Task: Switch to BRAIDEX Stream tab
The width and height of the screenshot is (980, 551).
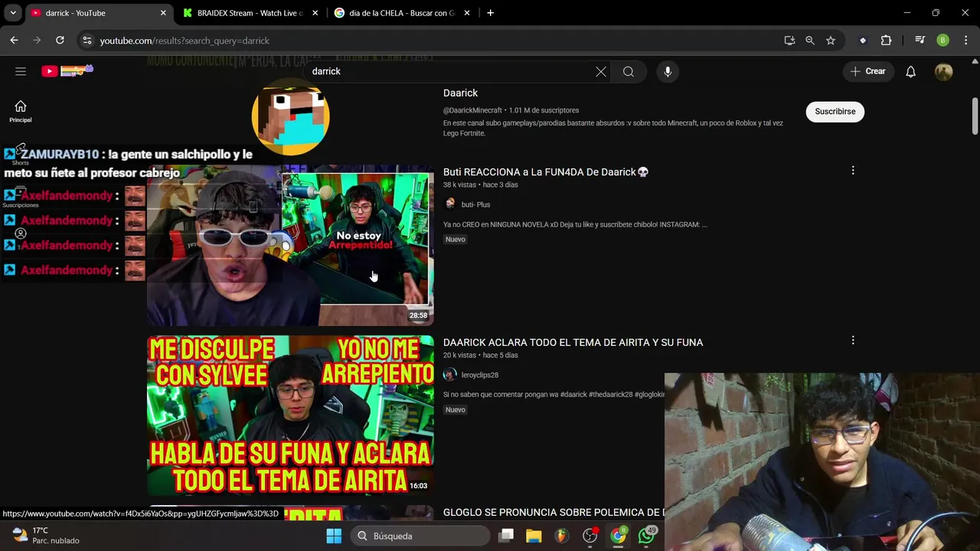Action: [x=250, y=13]
